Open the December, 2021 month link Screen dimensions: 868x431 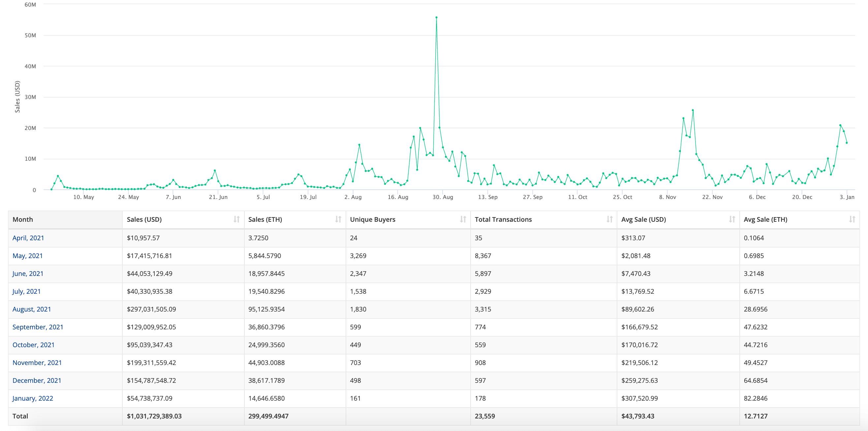pos(37,381)
